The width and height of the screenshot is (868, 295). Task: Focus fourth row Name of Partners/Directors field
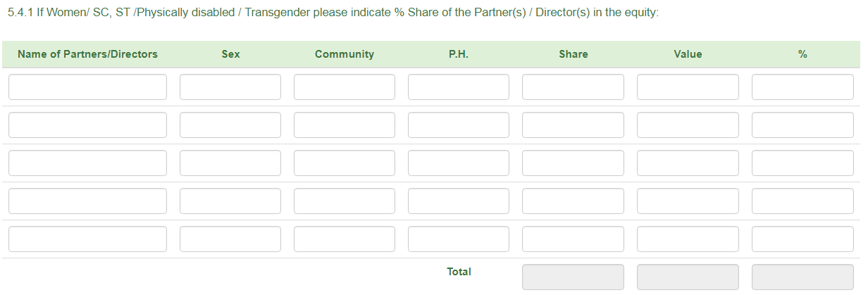pyautogui.click(x=87, y=201)
